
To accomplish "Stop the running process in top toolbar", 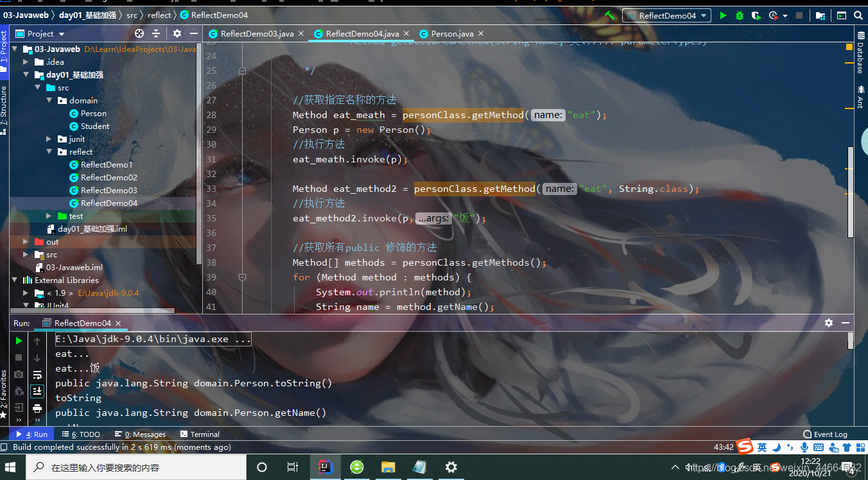I will [x=799, y=15].
